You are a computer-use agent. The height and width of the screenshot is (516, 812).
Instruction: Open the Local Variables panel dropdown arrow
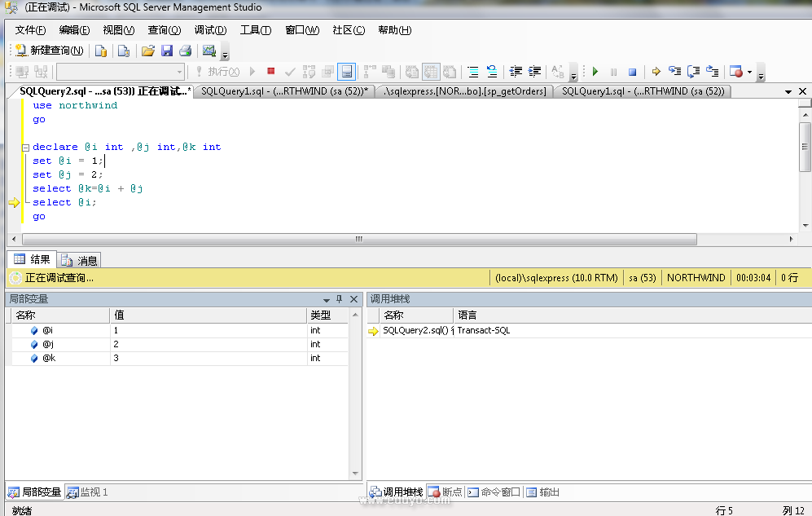[x=327, y=299]
